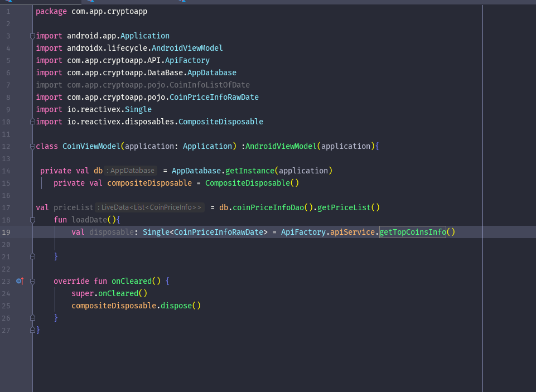Screen dimensions: 536x392
Task: Click onCleared in the override function declaration
Action: click(x=132, y=281)
